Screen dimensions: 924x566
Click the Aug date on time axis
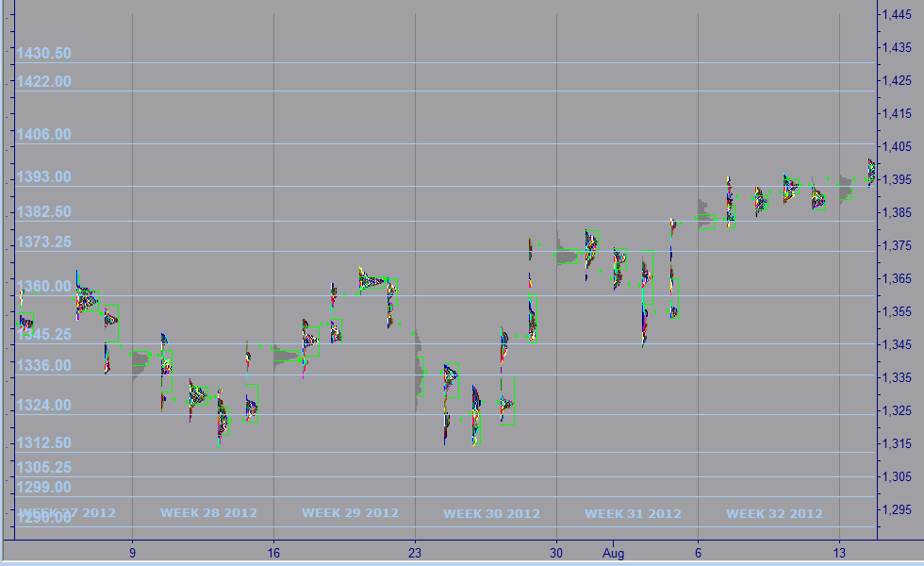pos(614,553)
